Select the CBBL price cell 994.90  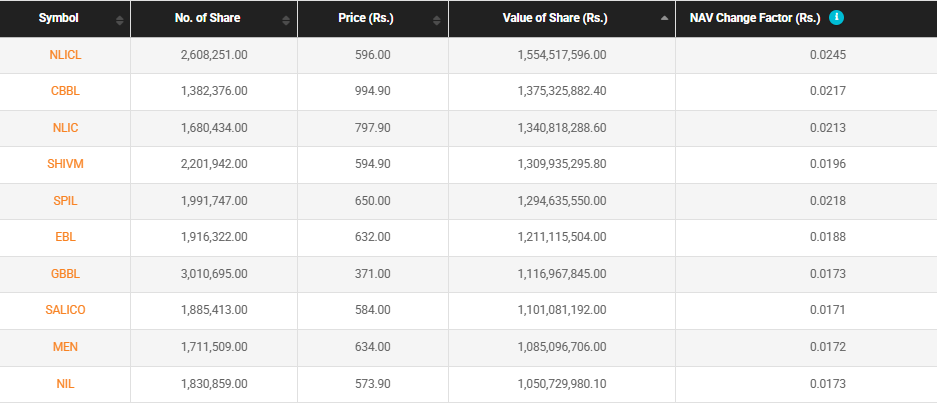[x=373, y=91]
